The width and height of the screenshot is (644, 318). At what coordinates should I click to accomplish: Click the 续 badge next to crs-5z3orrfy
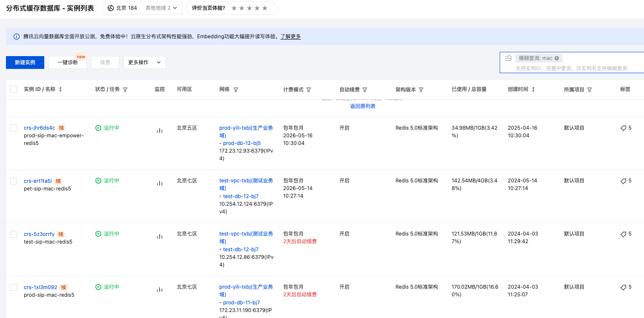tap(61, 234)
